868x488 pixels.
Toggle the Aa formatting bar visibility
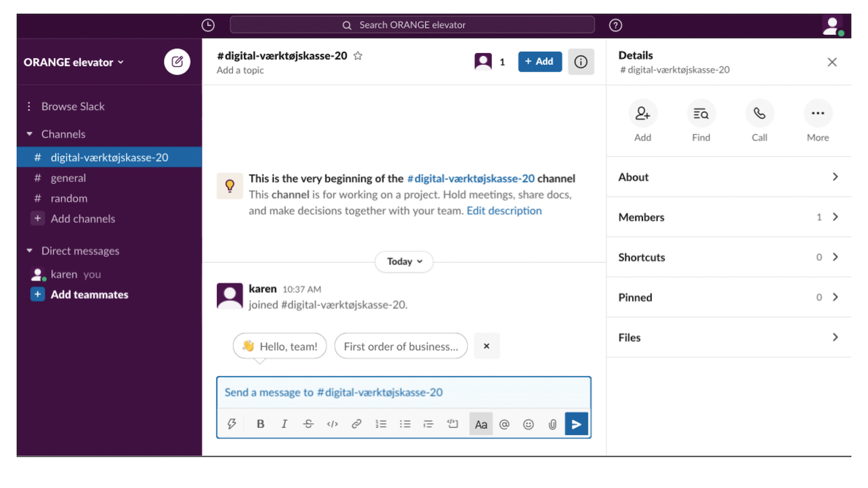[x=481, y=424]
